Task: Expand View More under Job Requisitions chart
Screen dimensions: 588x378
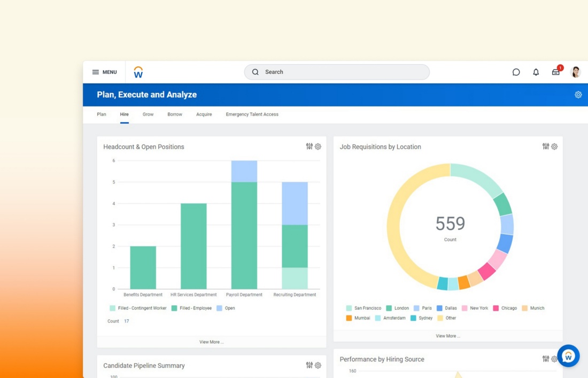Action: (447, 336)
